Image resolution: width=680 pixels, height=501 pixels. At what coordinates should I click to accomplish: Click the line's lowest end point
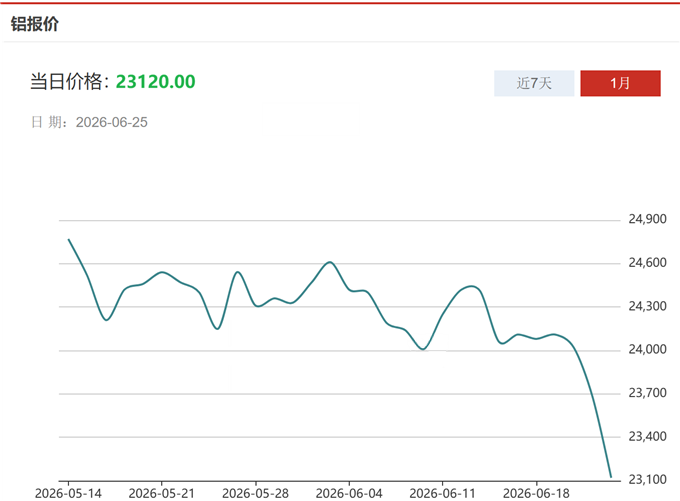[611, 477]
